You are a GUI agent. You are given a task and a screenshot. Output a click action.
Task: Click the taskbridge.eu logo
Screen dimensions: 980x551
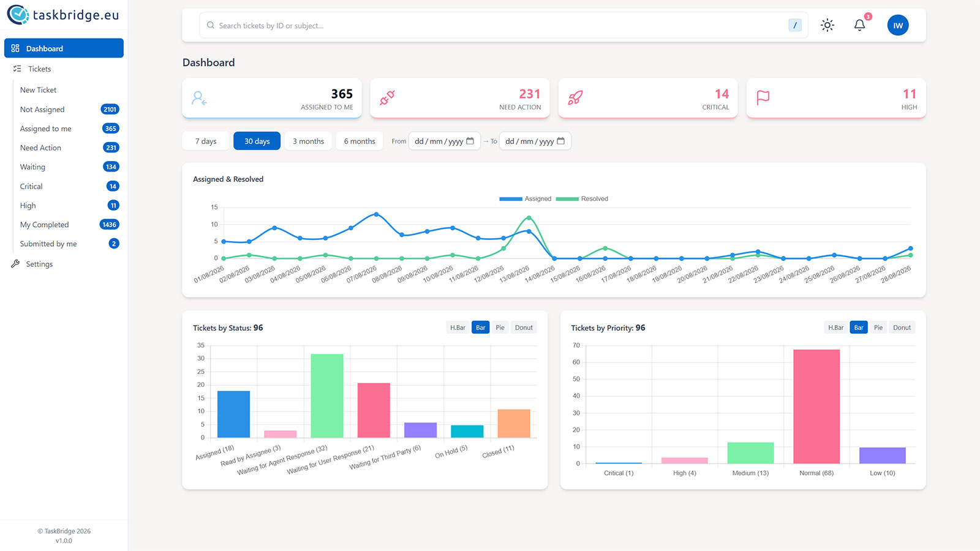click(63, 15)
